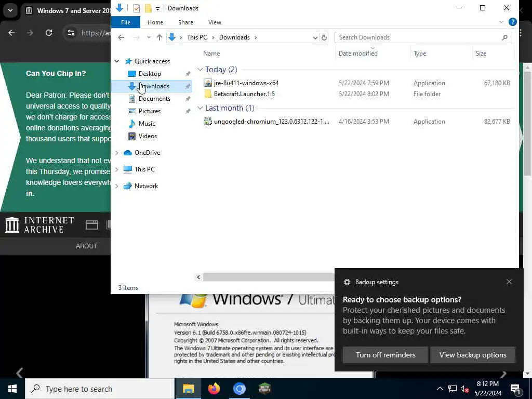Viewport: 532px width, 399px height.
Task: Collapse the Quick access tree node
Action: (117, 61)
